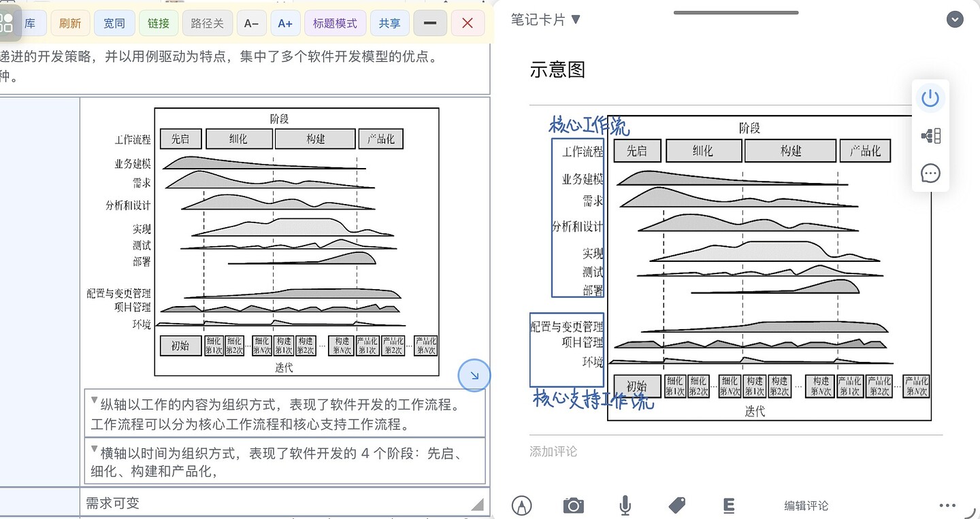This screenshot has height=519, width=980.
Task: Tap the tag icon in bottom bar
Action: (x=676, y=505)
